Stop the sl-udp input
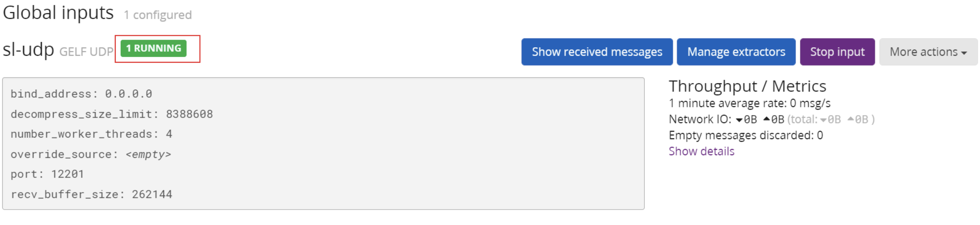The height and width of the screenshot is (225, 980). click(x=837, y=52)
